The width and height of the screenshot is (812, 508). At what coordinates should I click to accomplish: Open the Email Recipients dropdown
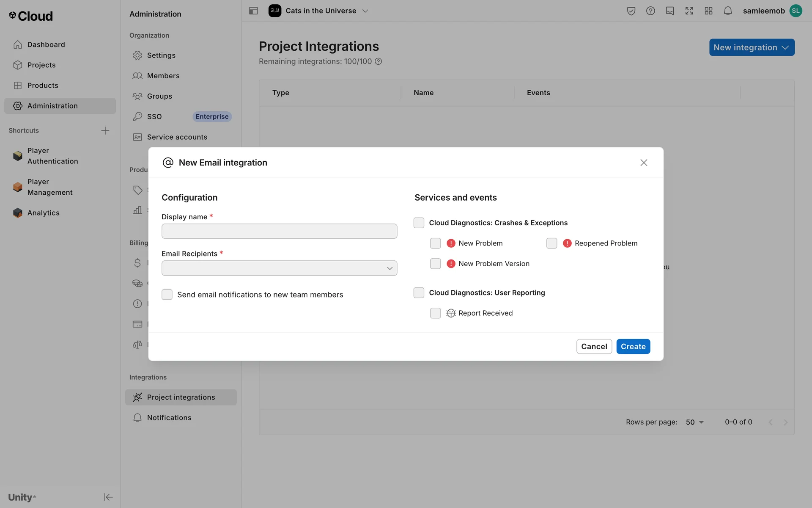pos(279,268)
